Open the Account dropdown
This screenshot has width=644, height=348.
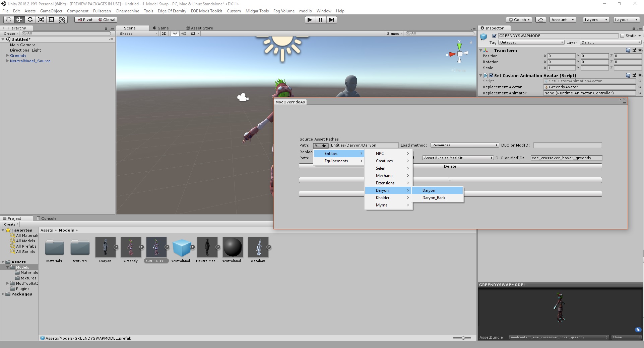click(563, 20)
